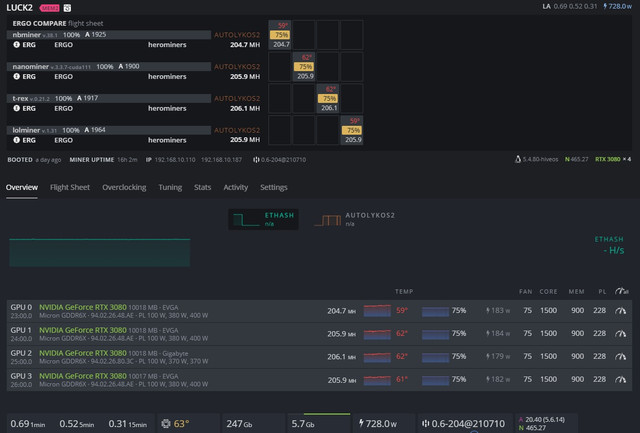Go to the Tuning tab
Viewport: 640px width, 433px height.
170,187
